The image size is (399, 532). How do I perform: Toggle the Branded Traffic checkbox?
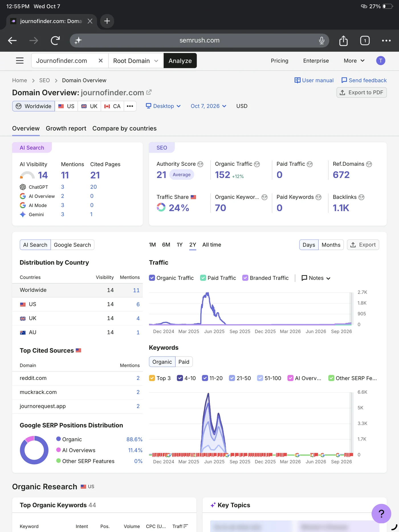coord(245,278)
